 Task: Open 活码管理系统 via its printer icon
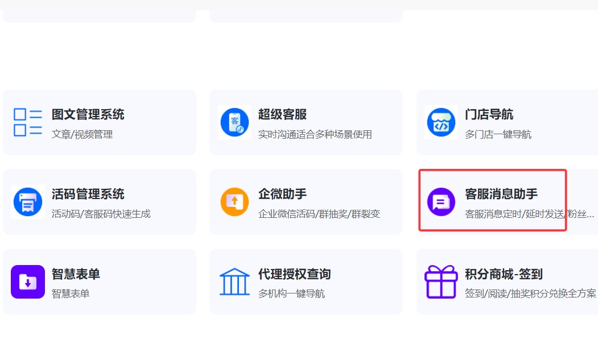(27, 202)
